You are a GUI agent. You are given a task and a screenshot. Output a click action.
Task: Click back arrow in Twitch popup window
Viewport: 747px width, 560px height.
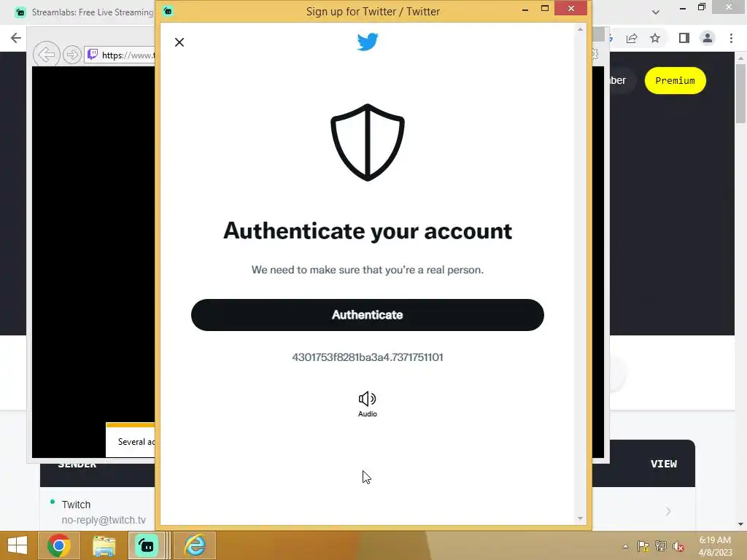click(46, 55)
